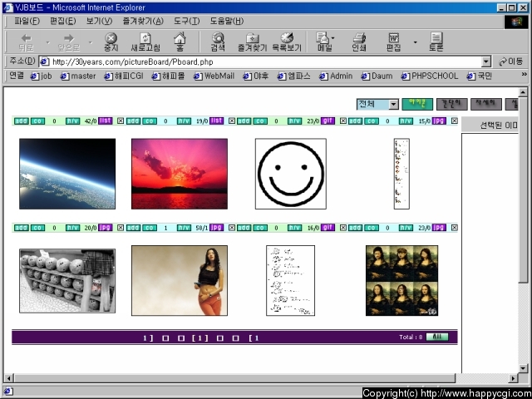Click 'gif' badge above the sketch sheet image
Screen dimensions: 532x399
(328, 227)
